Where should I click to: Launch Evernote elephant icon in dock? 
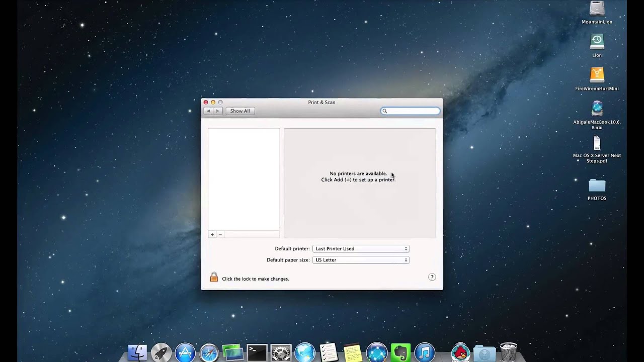[x=401, y=352]
